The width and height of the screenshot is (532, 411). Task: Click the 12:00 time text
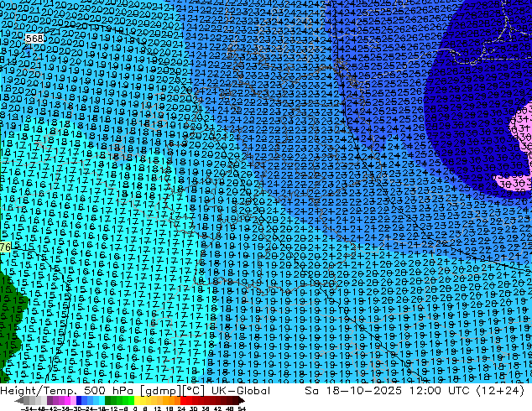(425, 391)
